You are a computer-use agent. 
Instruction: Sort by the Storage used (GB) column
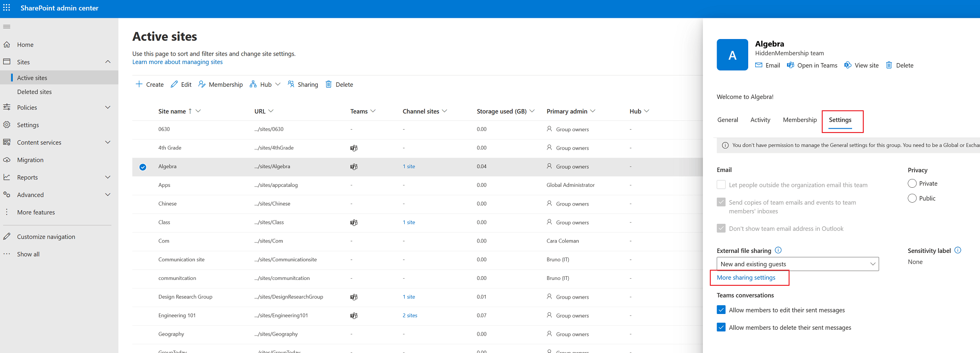pyautogui.click(x=501, y=111)
